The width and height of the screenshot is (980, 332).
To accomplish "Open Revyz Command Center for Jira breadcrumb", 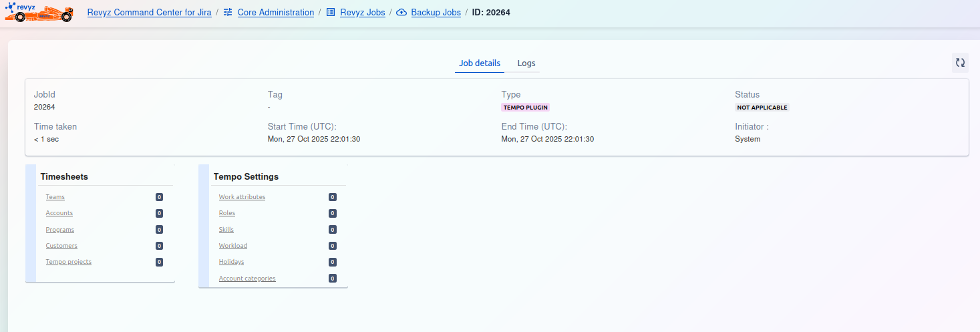I will (x=149, y=12).
